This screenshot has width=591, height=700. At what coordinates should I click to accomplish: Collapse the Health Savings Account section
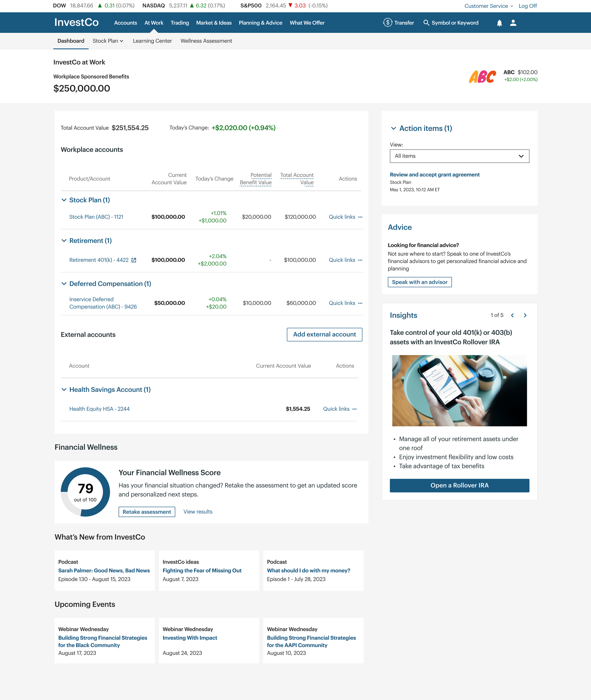(x=64, y=389)
